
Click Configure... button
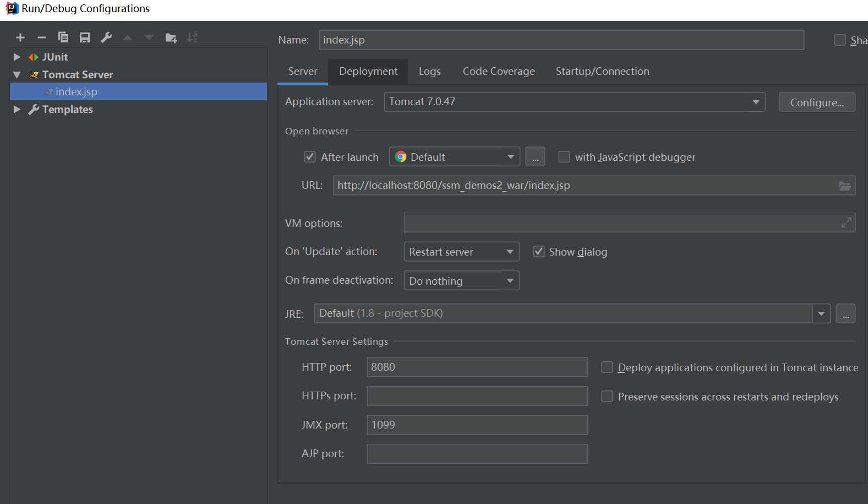coord(817,102)
